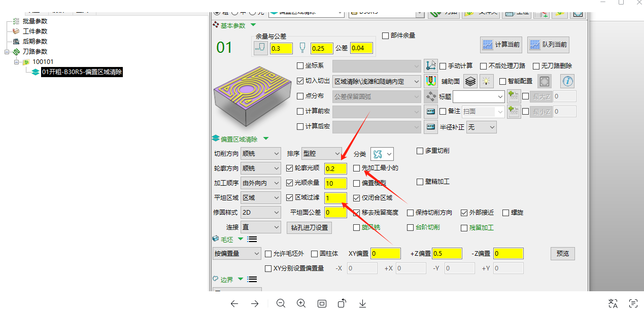
Task: Collapse the 偏置区域清除 section
Action: [x=265, y=139]
